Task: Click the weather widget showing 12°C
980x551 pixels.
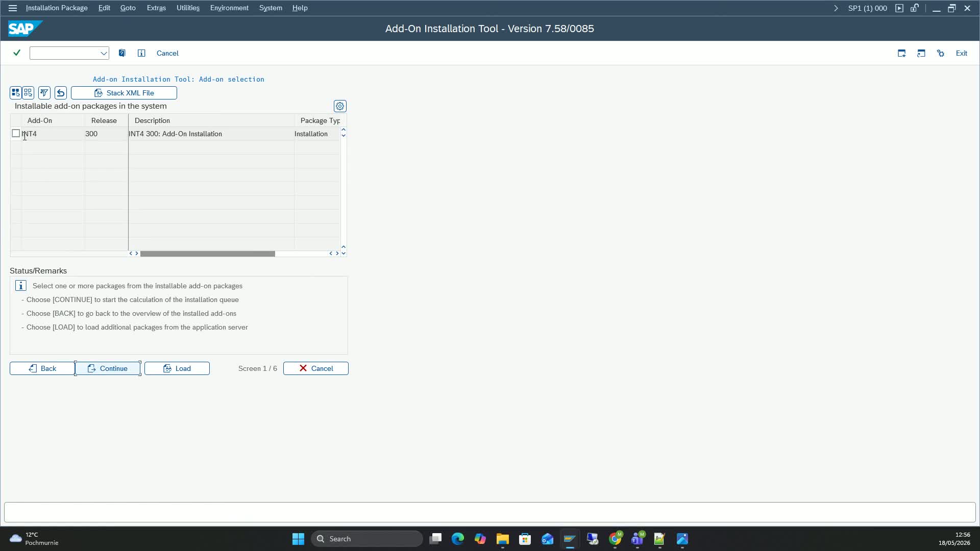Action: coord(34,539)
